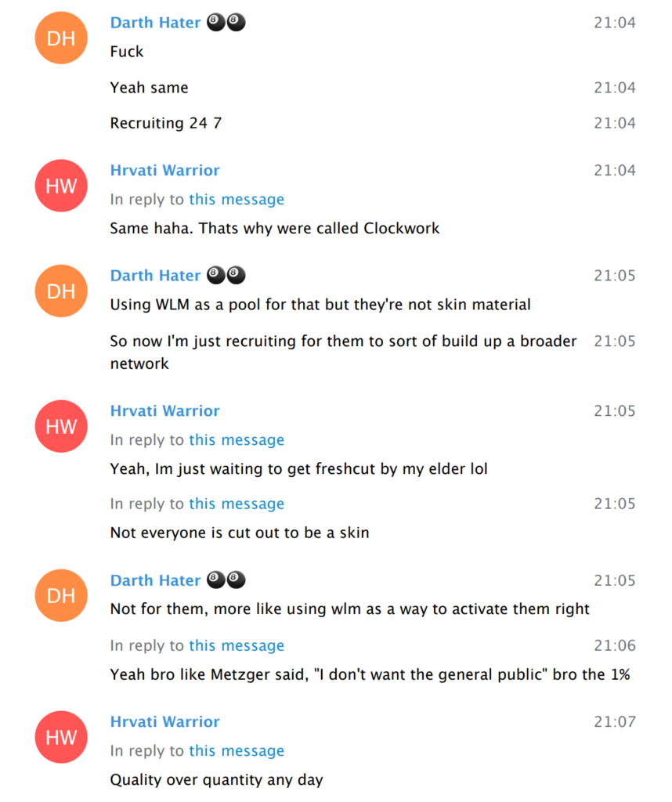Click HW avatar beside the Clockwork message
This screenshot has height=802, width=672.
[x=61, y=186]
